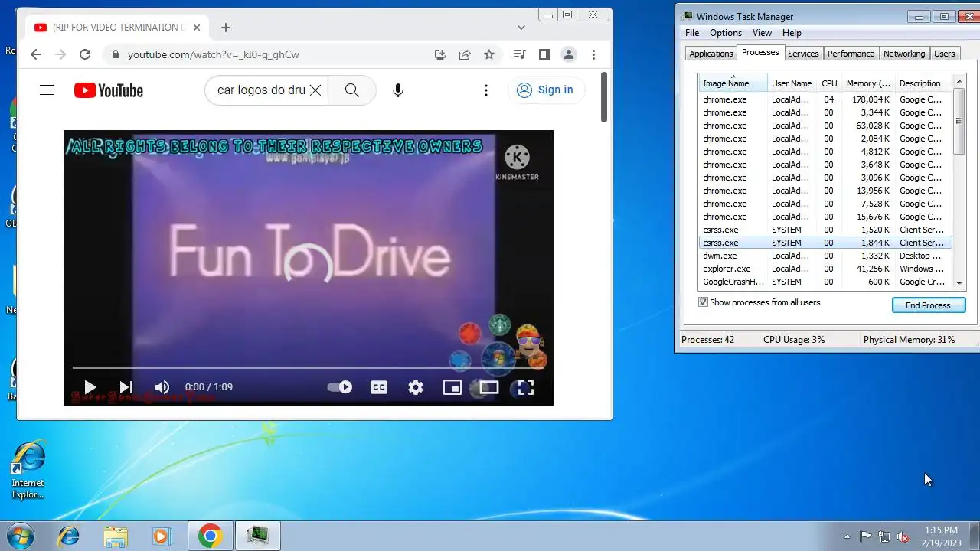Open Windows Start menu orb
The height and width of the screenshot is (551, 980).
[x=21, y=536]
